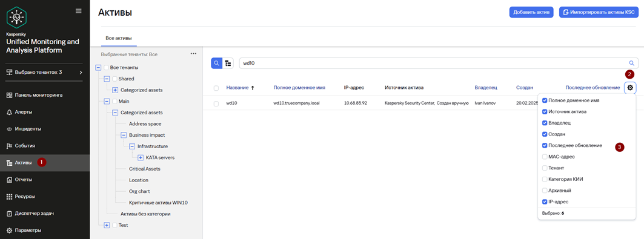
Task: Enable the Категория КИИ column option
Action: pos(545,179)
